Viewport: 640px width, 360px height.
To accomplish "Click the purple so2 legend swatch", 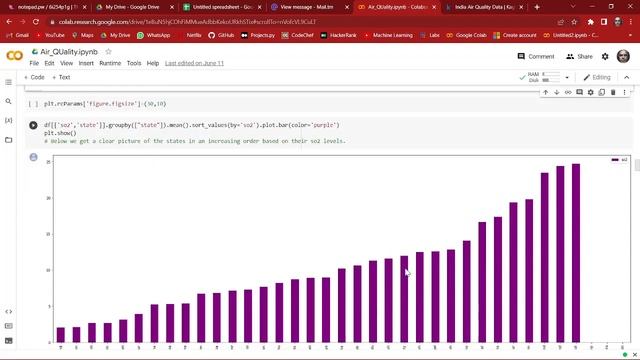I will [615, 160].
